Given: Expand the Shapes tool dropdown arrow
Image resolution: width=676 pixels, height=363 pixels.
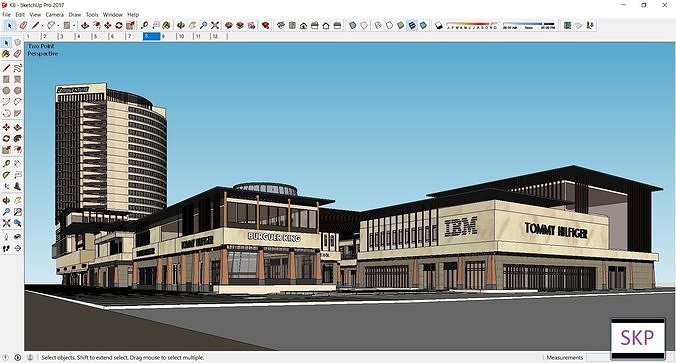Looking at the screenshot, I should [x=74, y=26].
